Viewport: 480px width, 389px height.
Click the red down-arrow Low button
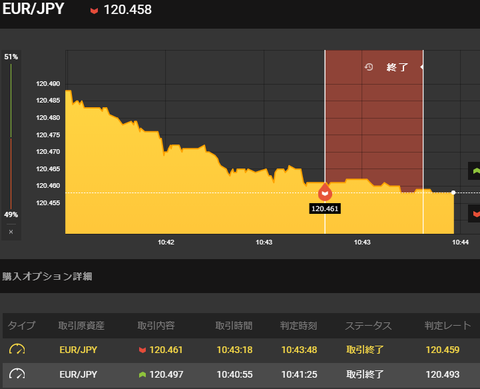pyautogui.click(x=475, y=214)
